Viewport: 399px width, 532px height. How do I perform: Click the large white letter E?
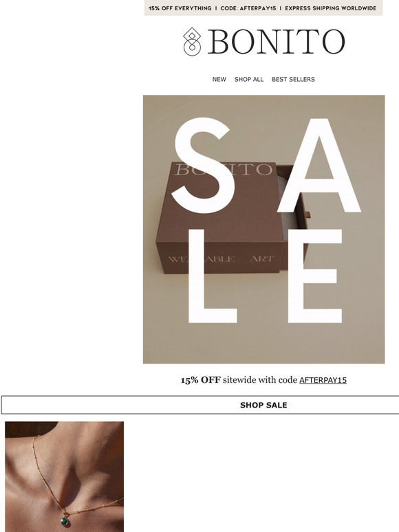[314, 276]
